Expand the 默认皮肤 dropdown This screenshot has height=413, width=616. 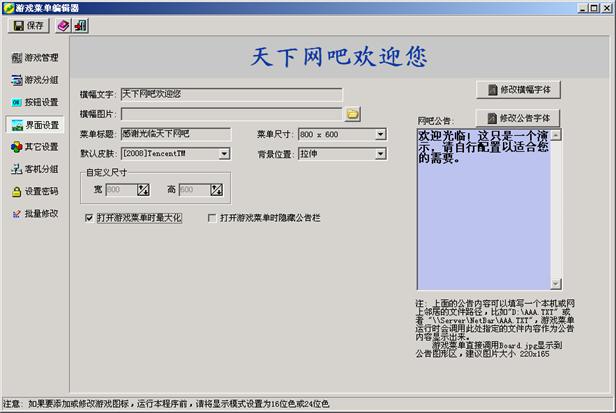[x=224, y=154]
